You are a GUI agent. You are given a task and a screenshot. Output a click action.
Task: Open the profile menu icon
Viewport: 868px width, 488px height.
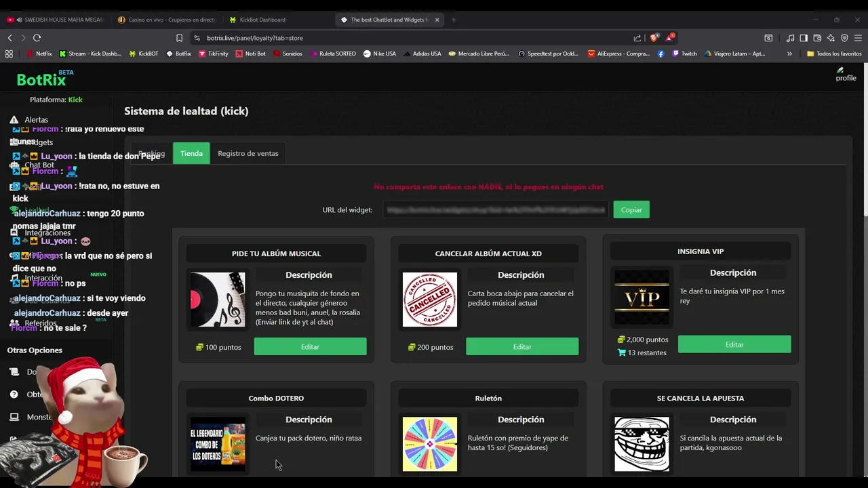click(x=846, y=74)
